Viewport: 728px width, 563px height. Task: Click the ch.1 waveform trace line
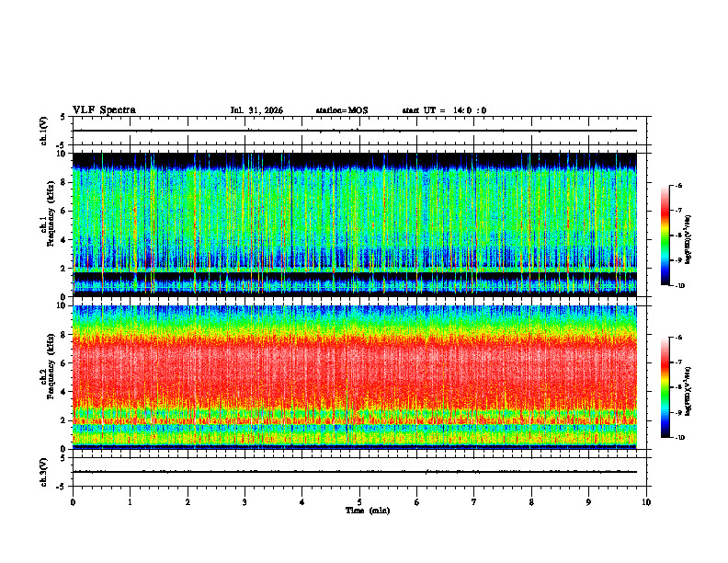pyautogui.click(x=354, y=131)
